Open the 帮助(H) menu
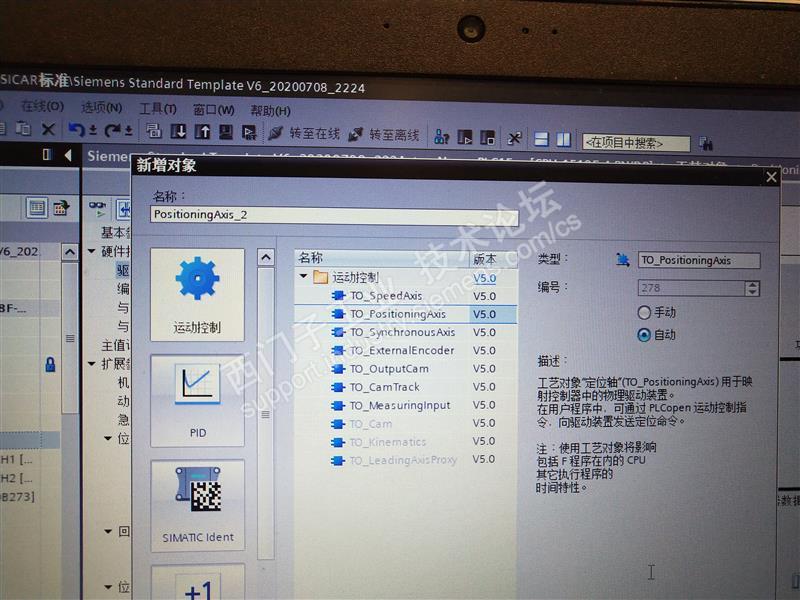 [x=270, y=111]
